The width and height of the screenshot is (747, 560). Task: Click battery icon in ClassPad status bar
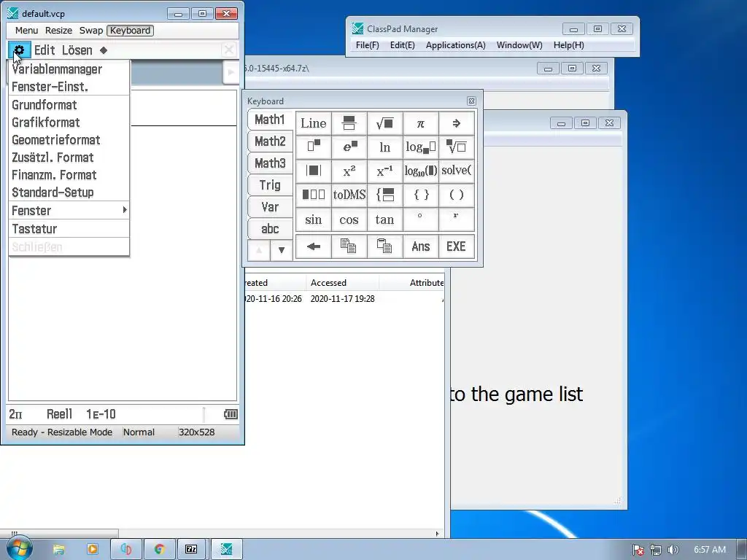[231, 414]
